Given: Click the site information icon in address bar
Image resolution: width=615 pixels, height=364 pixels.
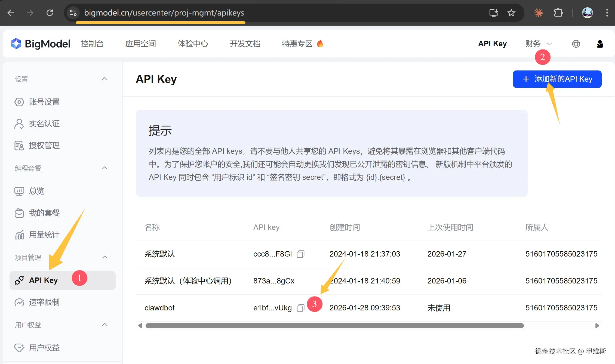Looking at the screenshot, I should pyautogui.click(x=73, y=13).
